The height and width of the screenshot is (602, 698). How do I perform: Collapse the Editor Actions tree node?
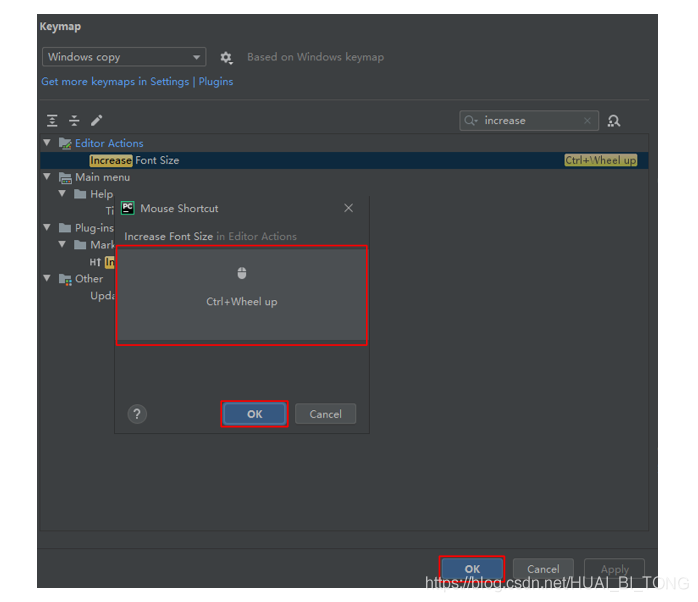[47, 142]
